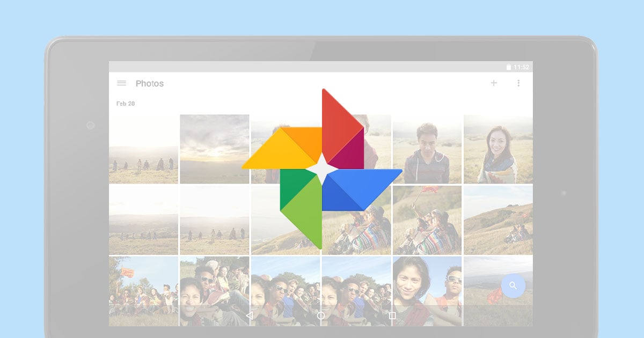The image size is (644, 338).
Task: Open photo of group raising red flag
Action: [x=427, y=219]
